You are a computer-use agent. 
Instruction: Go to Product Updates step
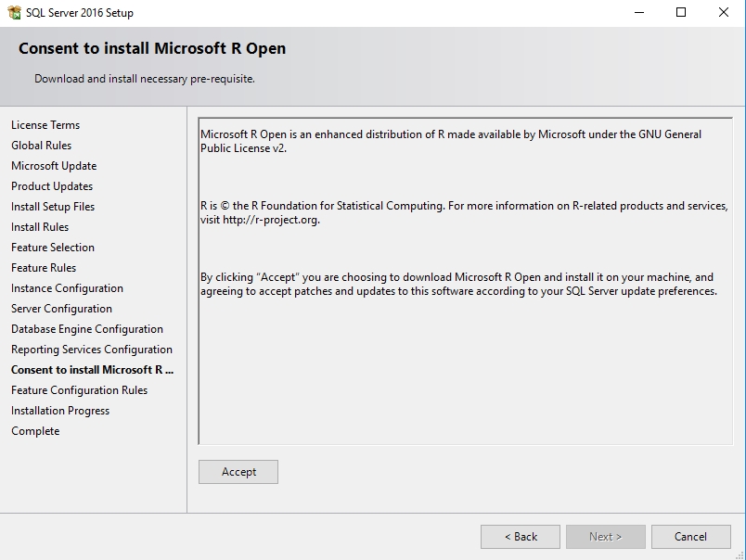(52, 186)
